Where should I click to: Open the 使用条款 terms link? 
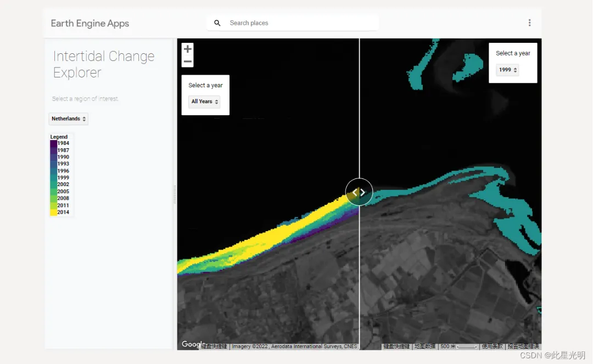coord(492,346)
